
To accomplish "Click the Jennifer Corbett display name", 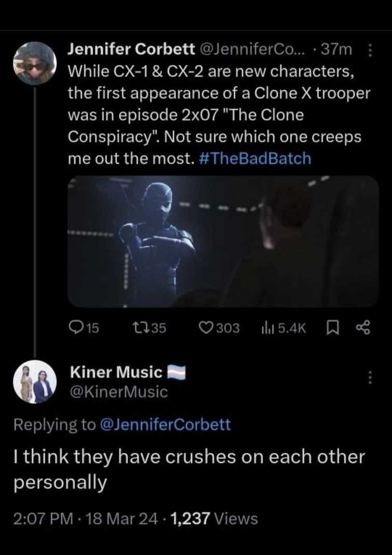I will (132, 50).
